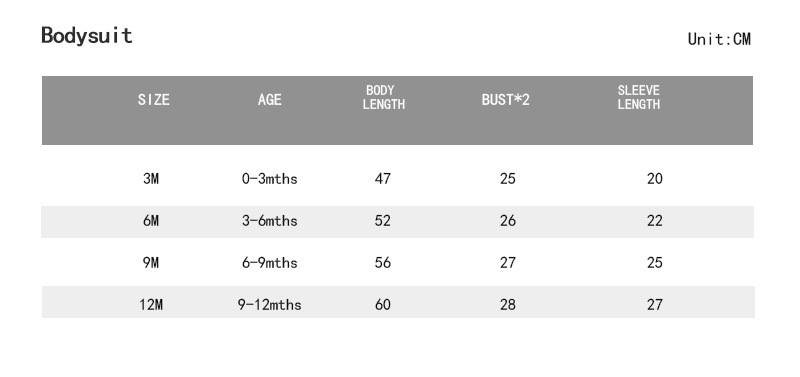The image size is (800, 377).
Task: Click sleeve length value 25 in 9M row
Action: pos(655,263)
